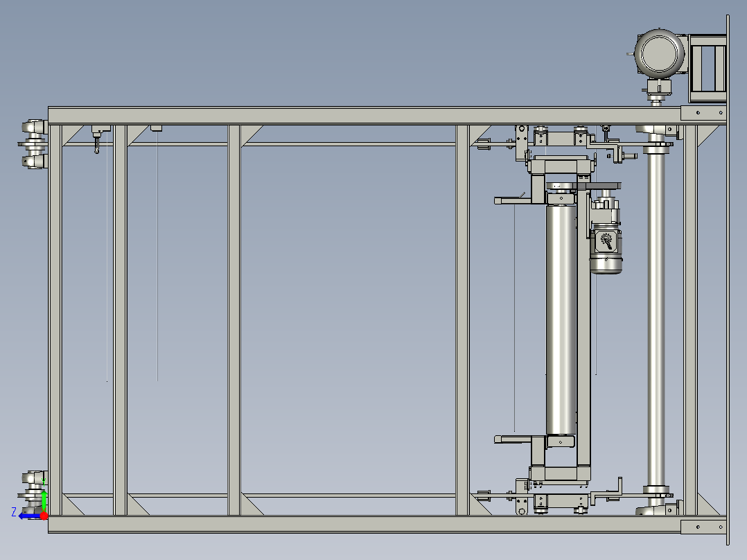
Task: Click the gearmotor's cylindrical end cap
Action: pos(606,265)
